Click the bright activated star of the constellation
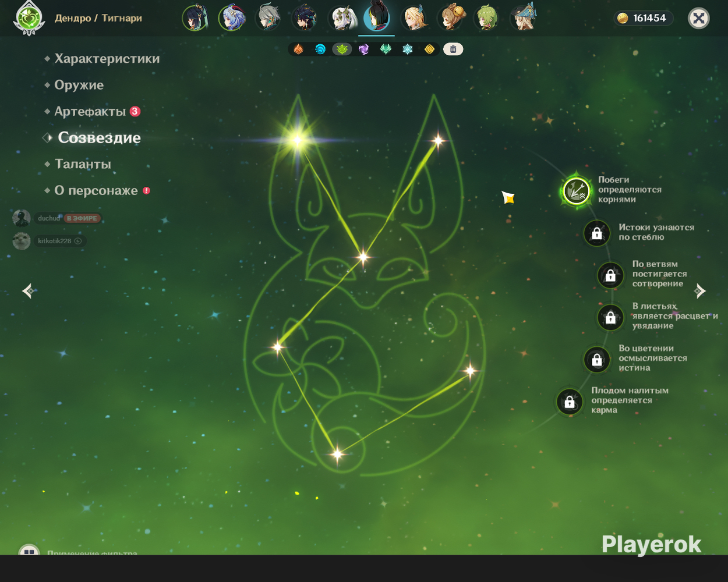 tap(298, 140)
